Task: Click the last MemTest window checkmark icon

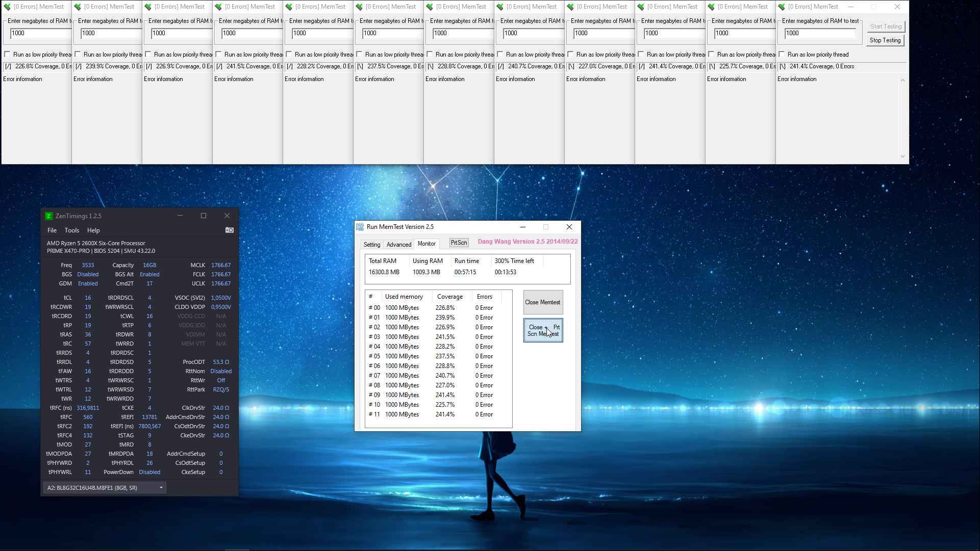Action: [782, 7]
